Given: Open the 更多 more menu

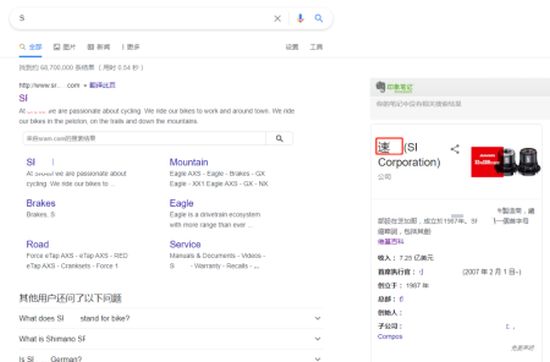Looking at the screenshot, I should coord(131,47).
